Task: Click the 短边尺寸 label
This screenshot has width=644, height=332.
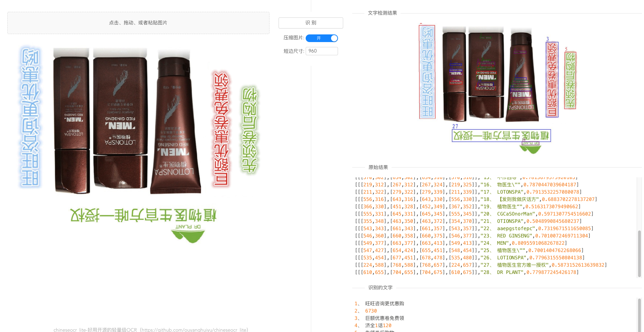Action: [293, 51]
